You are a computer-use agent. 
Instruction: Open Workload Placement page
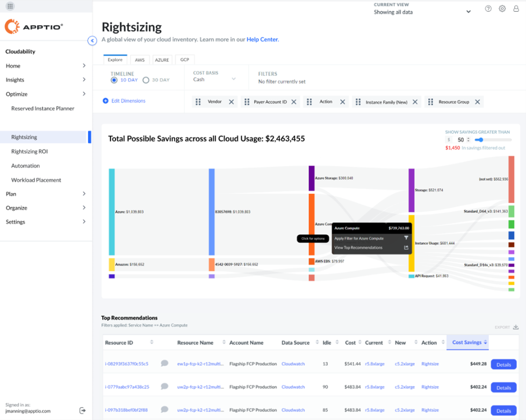pos(36,180)
